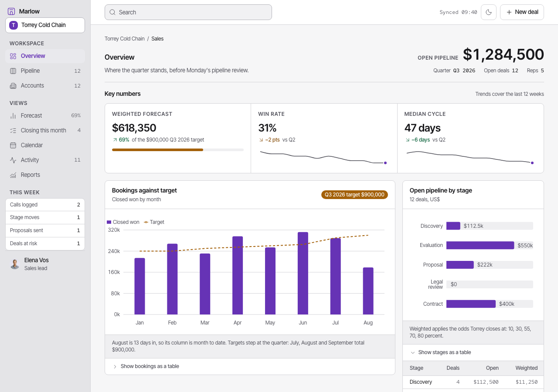
Task: Click the Proposal stage bar
Action: coord(460,265)
